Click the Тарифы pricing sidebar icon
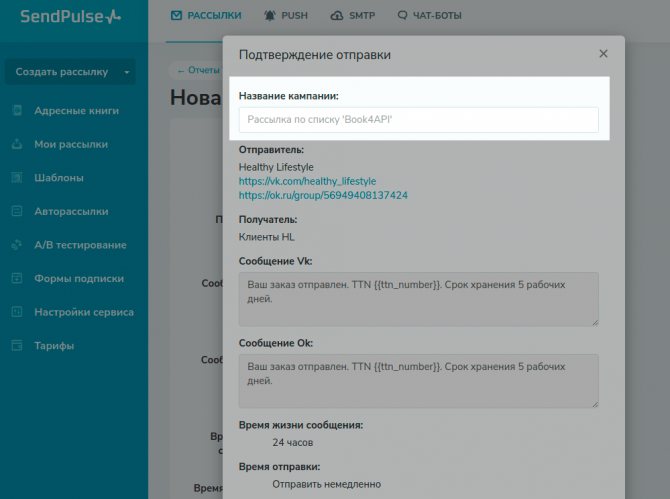This screenshot has height=499, width=670. tap(16, 346)
